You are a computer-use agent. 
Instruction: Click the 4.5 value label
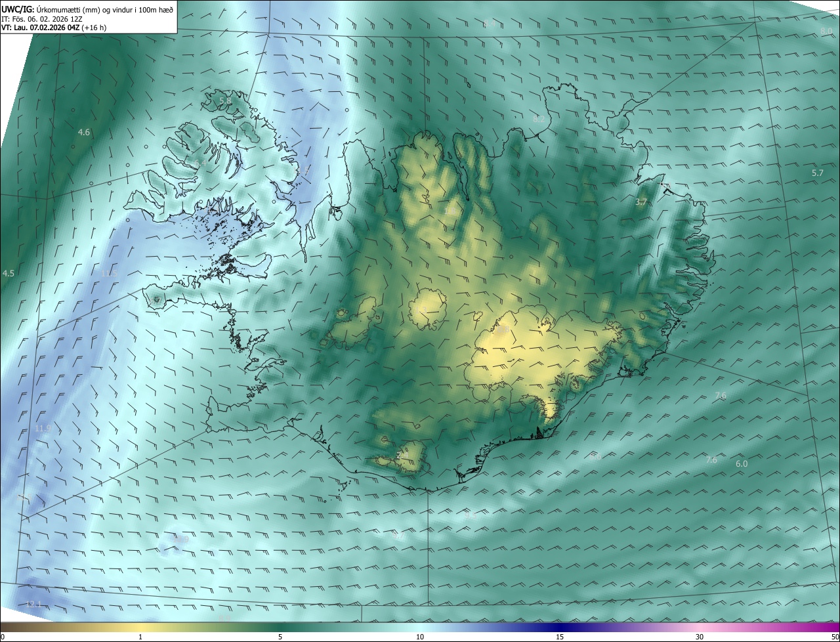9,273
